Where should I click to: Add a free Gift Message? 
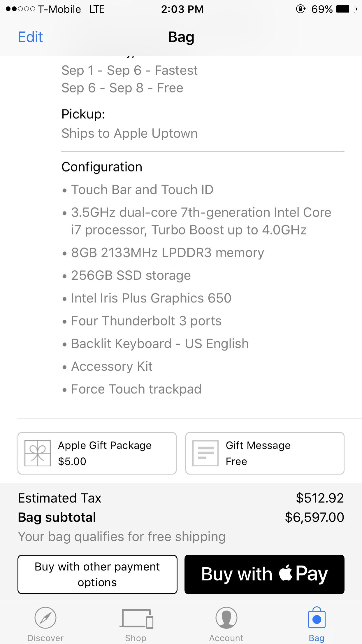click(265, 453)
